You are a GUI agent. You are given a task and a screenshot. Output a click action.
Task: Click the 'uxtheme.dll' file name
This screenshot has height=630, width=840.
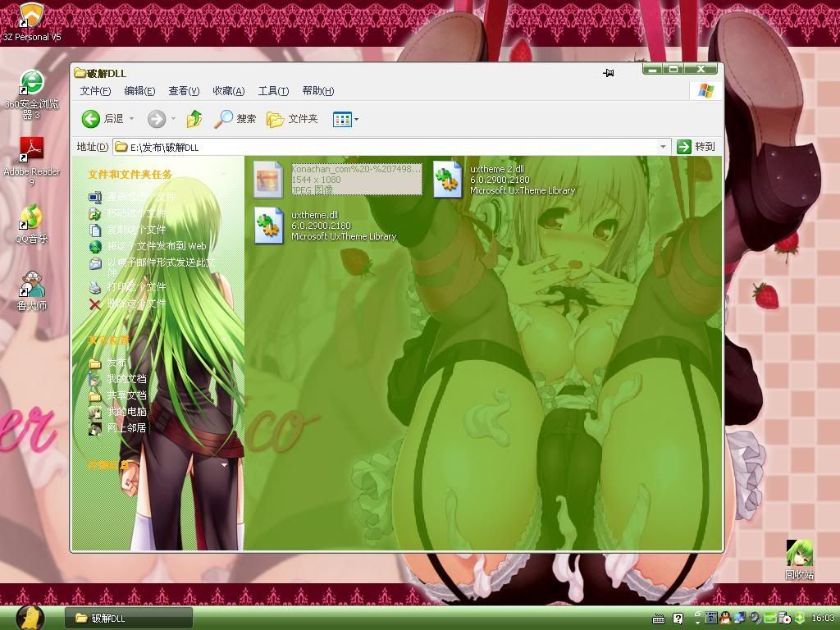tap(315, 215)
